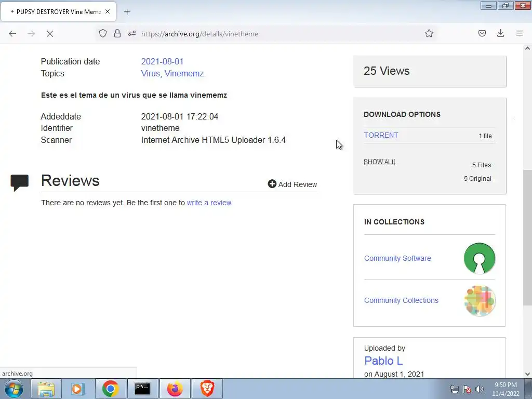Click the padlock site security icon

tap(117, 33)
